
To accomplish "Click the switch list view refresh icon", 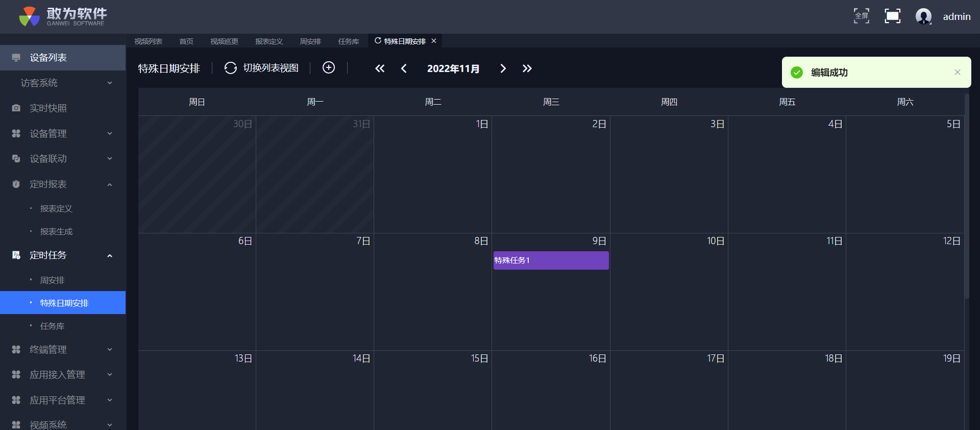I will point(231,68).
